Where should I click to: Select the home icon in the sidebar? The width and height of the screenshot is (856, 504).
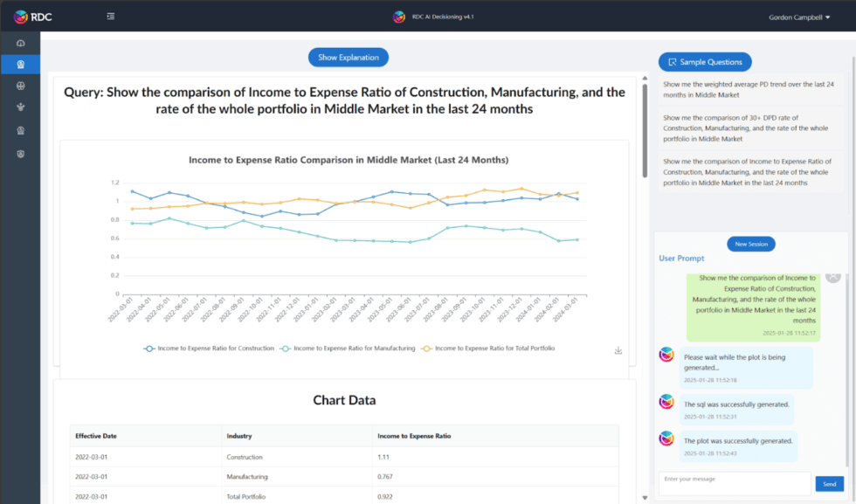tap(20, 43)
